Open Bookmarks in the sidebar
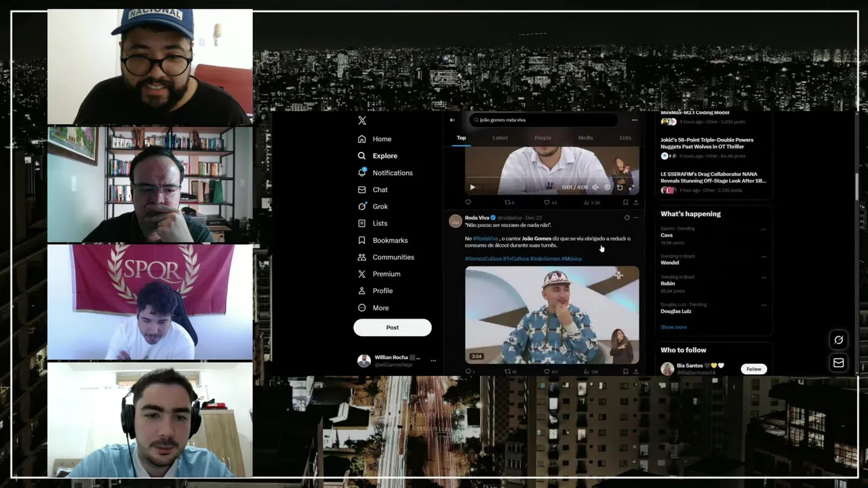Screen dimensions: 868x488 click(x=382, y=241)
